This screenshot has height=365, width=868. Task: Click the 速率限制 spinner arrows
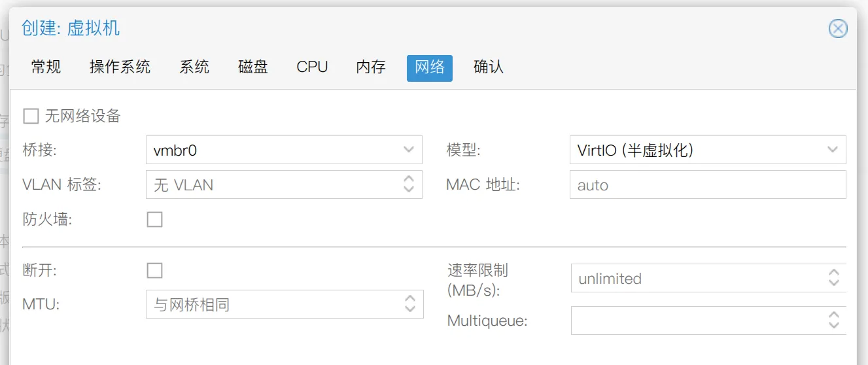point(834,278)
